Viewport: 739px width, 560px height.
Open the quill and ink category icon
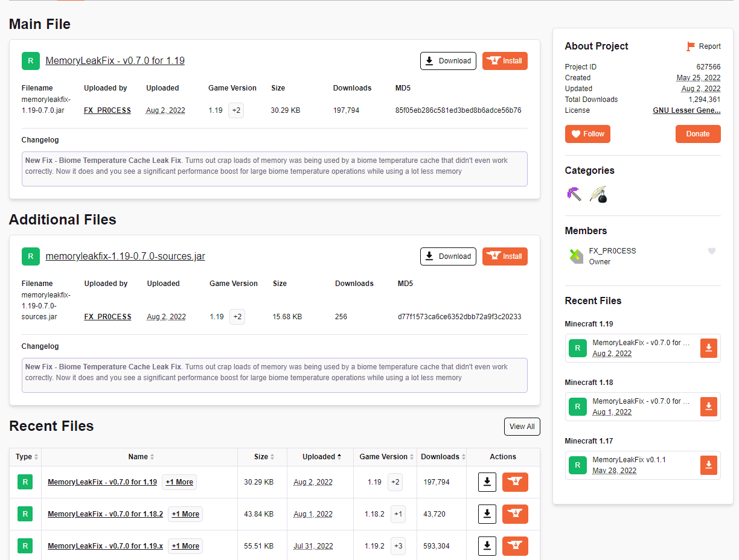click(598, 194)
